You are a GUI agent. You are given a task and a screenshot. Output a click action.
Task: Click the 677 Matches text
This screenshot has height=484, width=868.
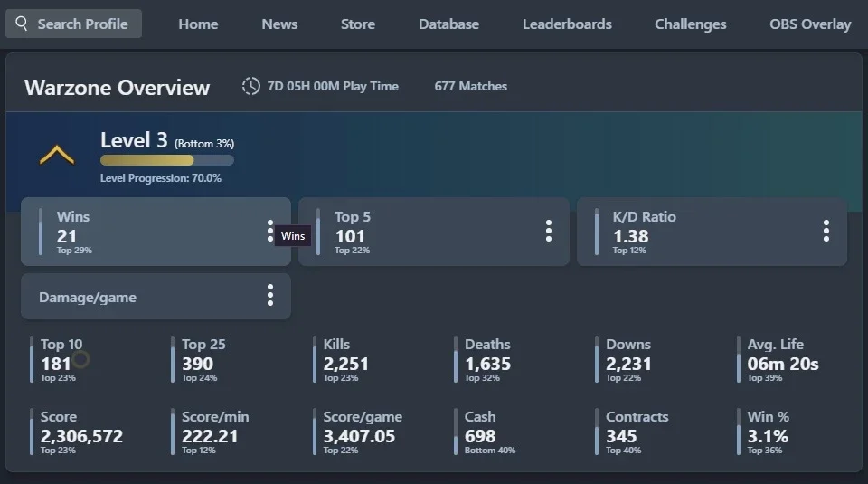coord(470,86)
